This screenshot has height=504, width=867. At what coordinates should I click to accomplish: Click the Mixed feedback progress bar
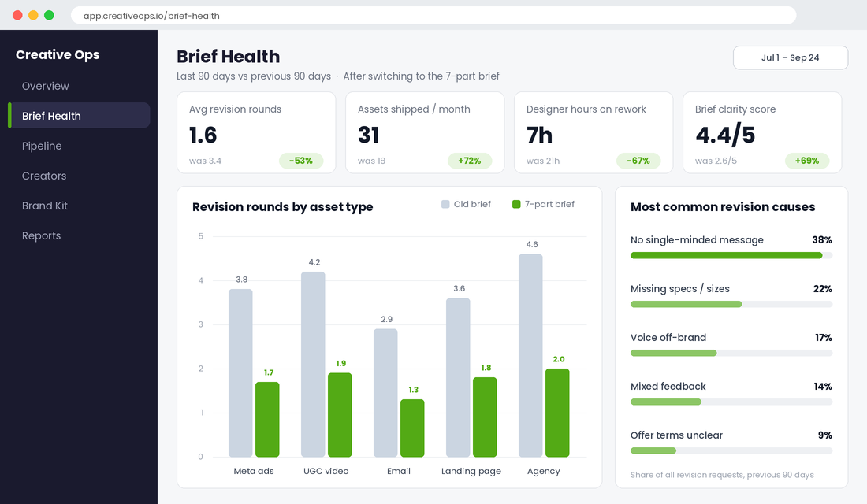[x=731, y=402]
